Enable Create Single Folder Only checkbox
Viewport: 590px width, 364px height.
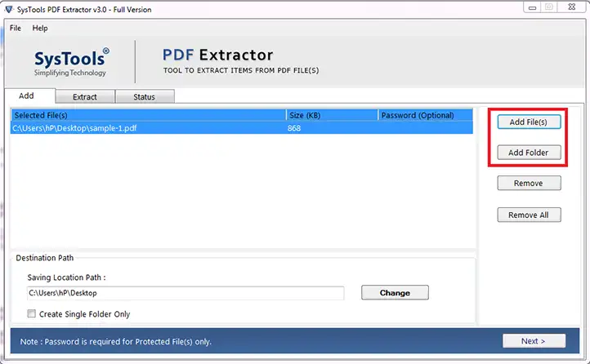(x=32, y=313)
